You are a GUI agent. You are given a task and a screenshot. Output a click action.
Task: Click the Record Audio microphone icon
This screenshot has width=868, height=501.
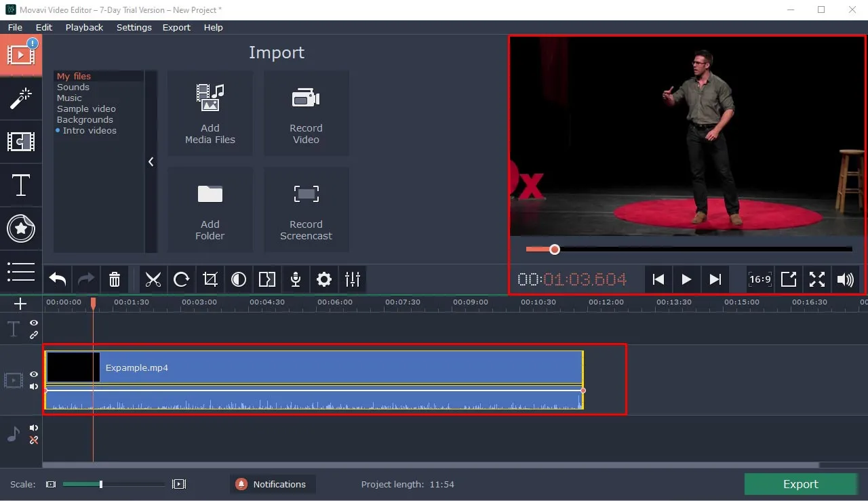[x=296, y=279]
